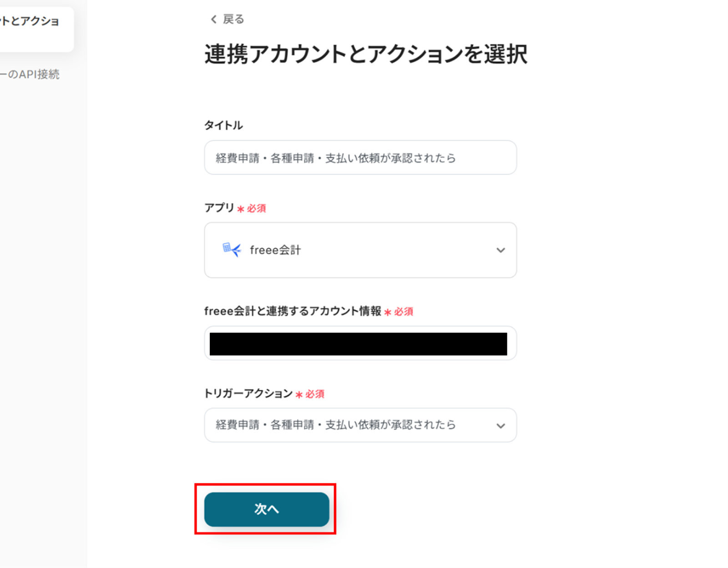Image resolution: width=728 pixels, height=568 pixels.
Task: Select the trigger action 経費申請 combo box text
Action: tap(335, 425)
